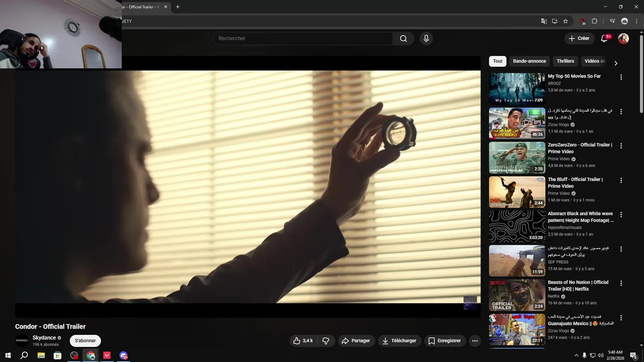644x362 pixels.
Task: Open the El Chapo Zizou Vlogs thumbnail
Action: tap(517, 123)
